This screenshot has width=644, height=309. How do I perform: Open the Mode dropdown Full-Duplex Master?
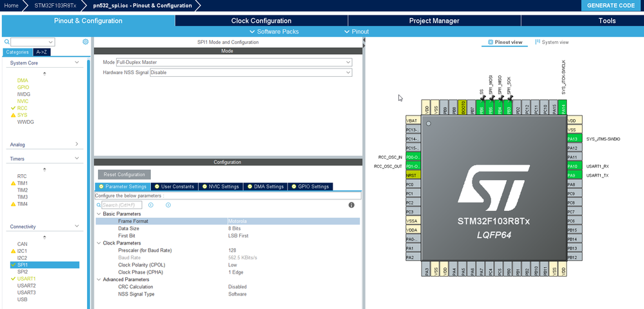(234, 63)
